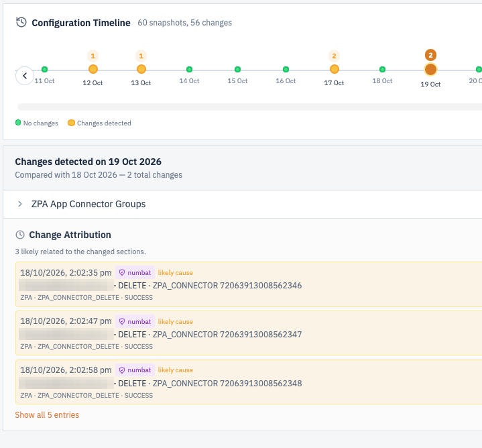Screen dimensions: 482x448
Task: Click the ZPA App Connector Groups label
Action: 88,204
